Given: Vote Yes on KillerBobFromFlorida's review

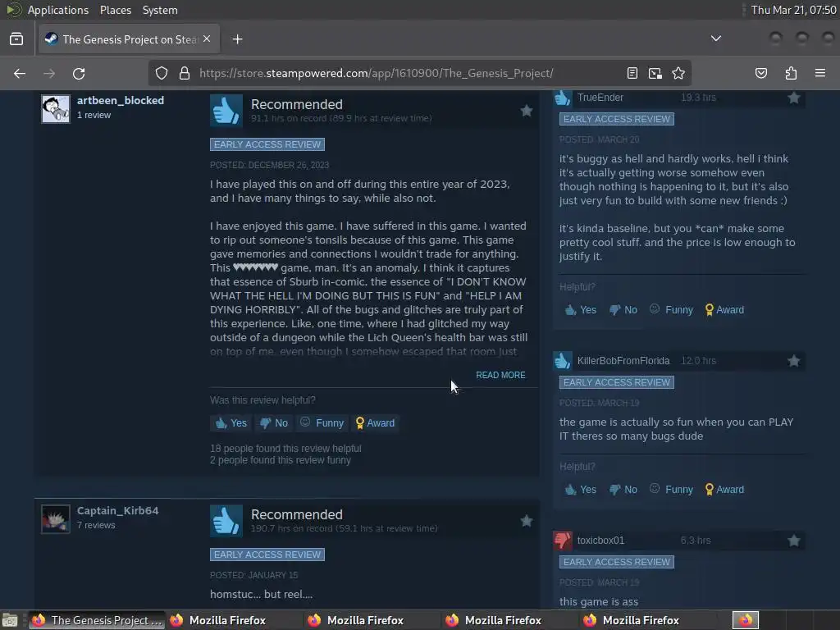Looking at the screenshot, I should (x=581, y=490).
